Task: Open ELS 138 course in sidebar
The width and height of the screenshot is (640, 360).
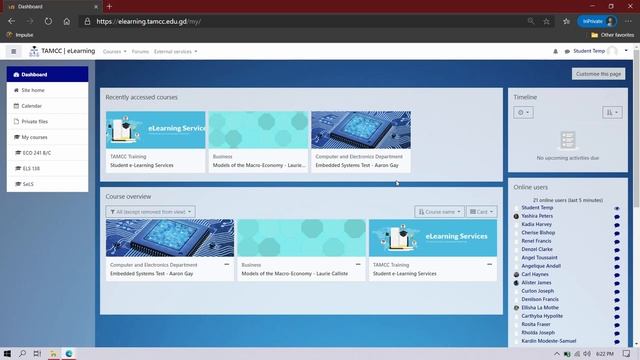Action: pyautogui.click(x=47, y=169)
